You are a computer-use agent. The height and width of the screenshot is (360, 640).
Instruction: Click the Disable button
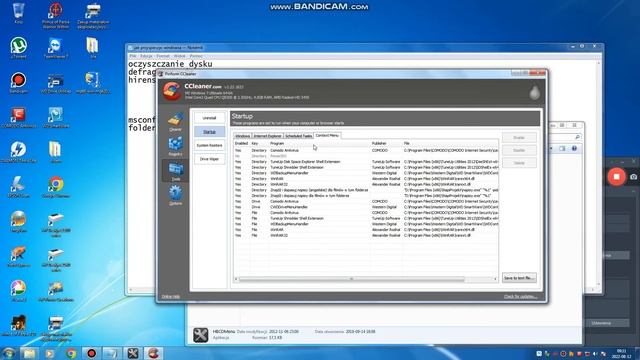(519, 150)
